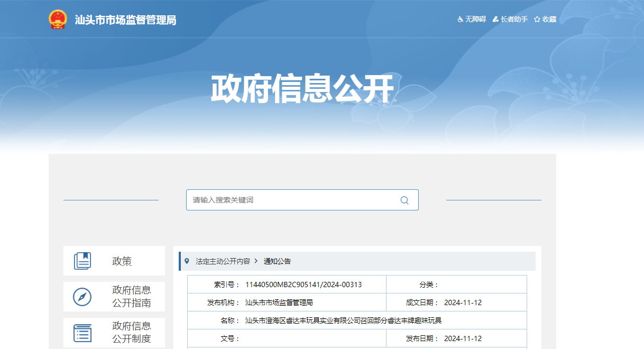This screenshot has width=644, height=349.
Task: Click the 索引号 label cell
Action: click(227, 284)
